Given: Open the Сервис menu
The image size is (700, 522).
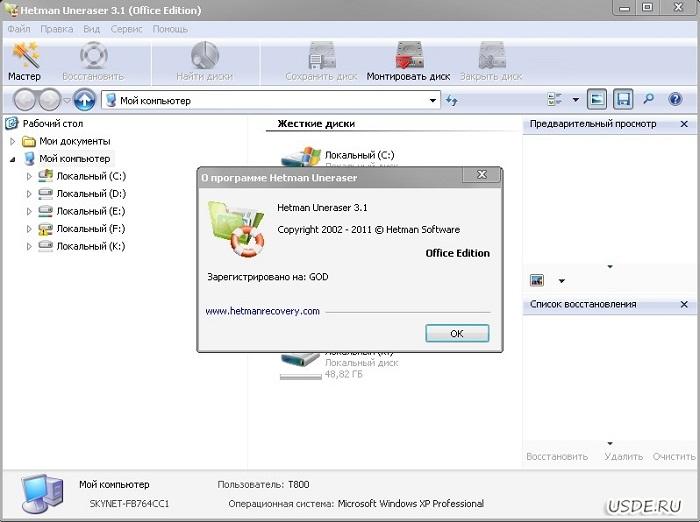Looking at the screenshot, I should click(x=126, y=29).
